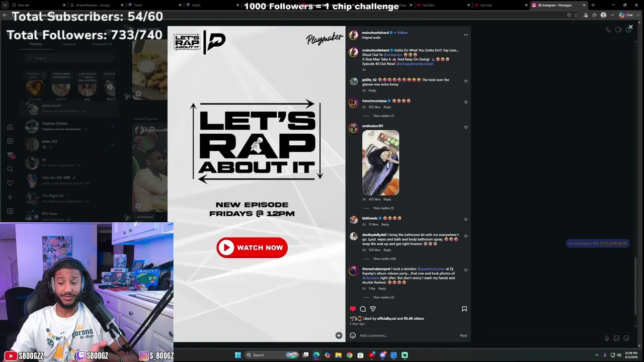Open the three-dot post options menu

466,35
